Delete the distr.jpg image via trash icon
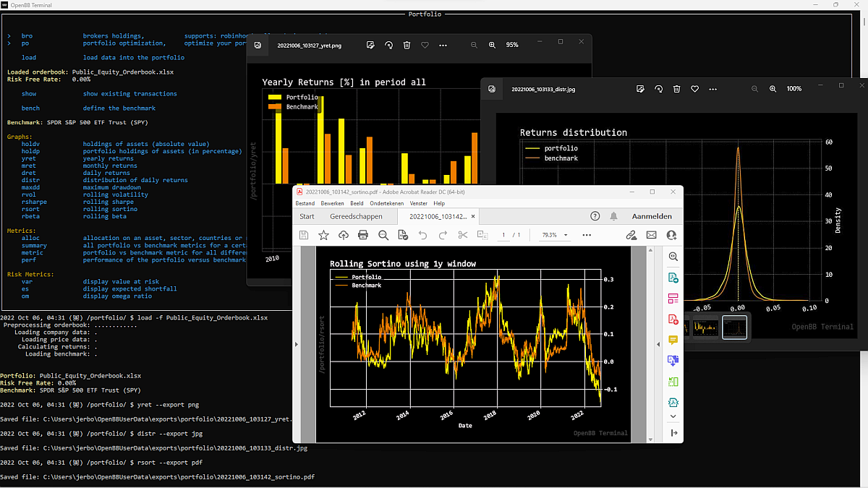 pyautogui.click(x=676, y=88)
